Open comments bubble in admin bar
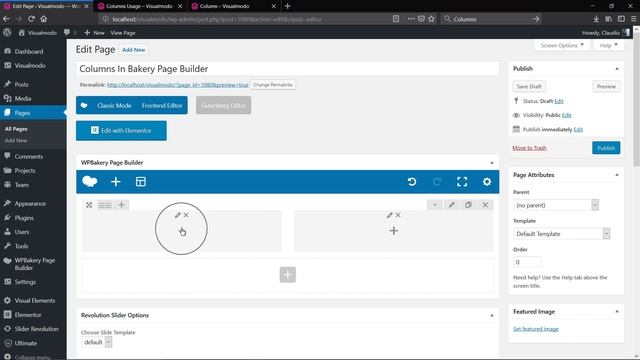 click(x=67, y=33)
